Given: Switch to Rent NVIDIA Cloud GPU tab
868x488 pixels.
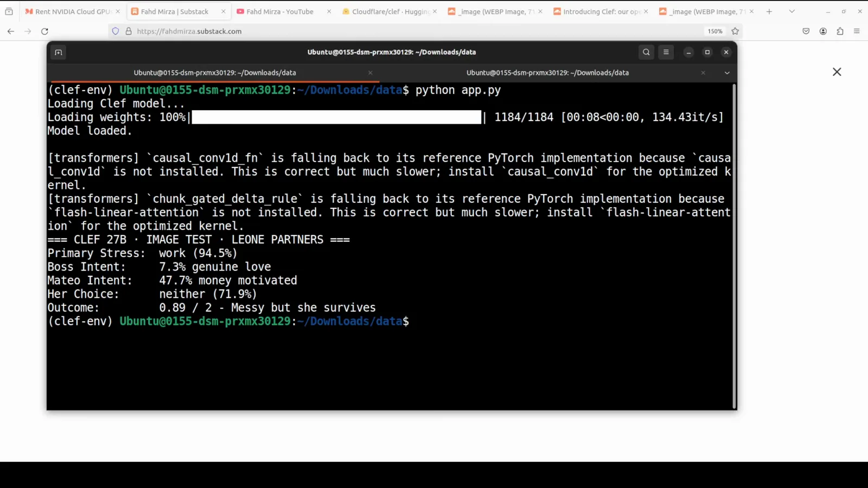Looking at the screenshot, I should click(73, 11).
